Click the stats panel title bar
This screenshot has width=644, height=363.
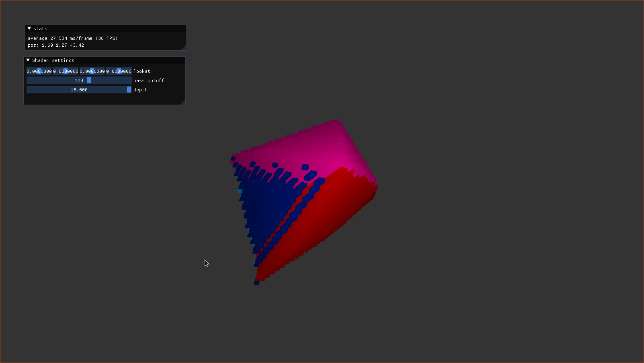(x=80, y=28)
